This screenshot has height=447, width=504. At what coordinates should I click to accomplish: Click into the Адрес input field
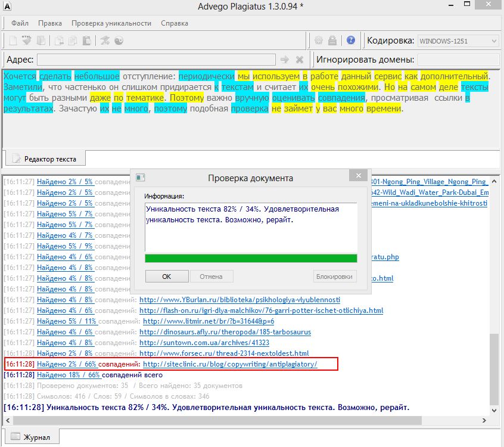point(156,60)
